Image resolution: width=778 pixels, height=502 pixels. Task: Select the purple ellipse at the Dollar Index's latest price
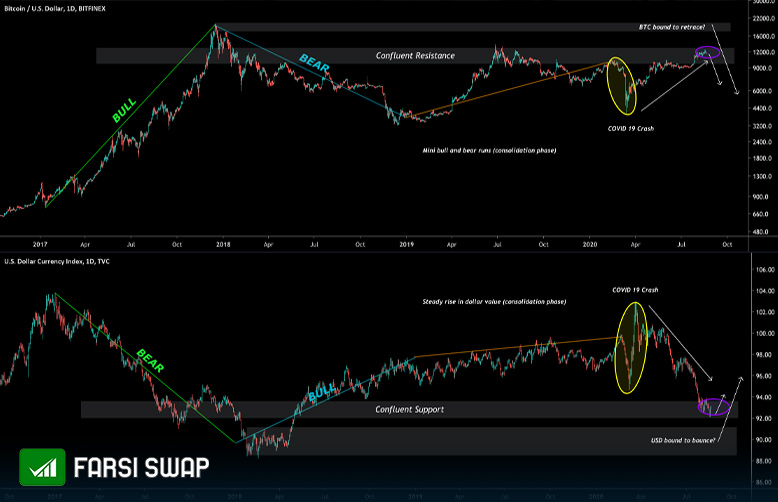coord(713,407)
